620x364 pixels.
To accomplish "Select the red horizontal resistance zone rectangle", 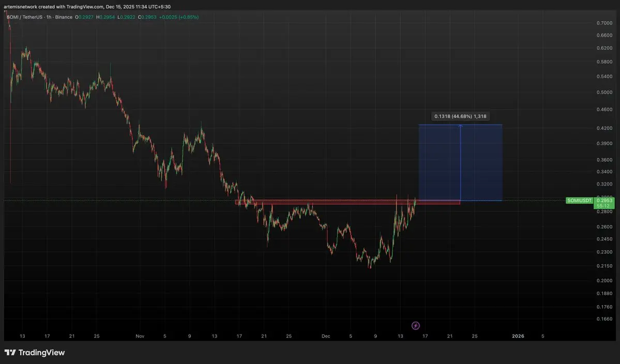I will pyautogui.click(x=347, y=202).
